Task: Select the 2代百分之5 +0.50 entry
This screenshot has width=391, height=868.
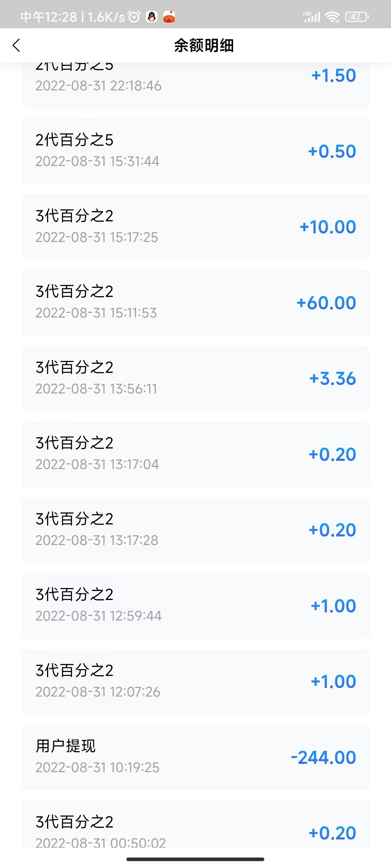Action: 195,151
